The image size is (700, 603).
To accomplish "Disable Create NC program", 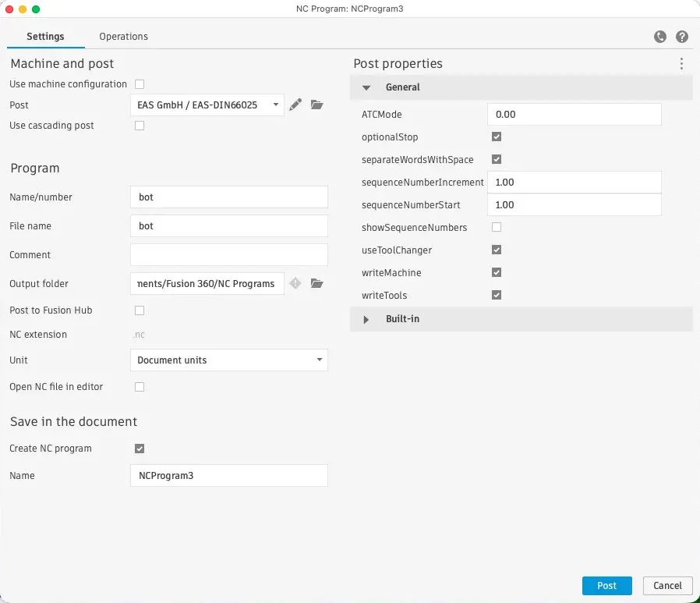I will [140, 449].
